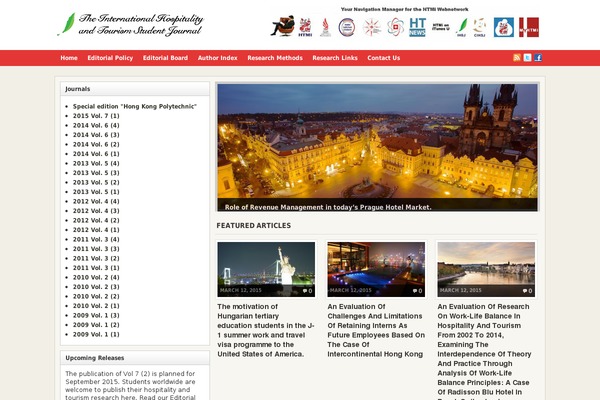Open journal 2012 Vol. 4 (2)
Viewport: 600px width, 400px height.
point(96,220)
